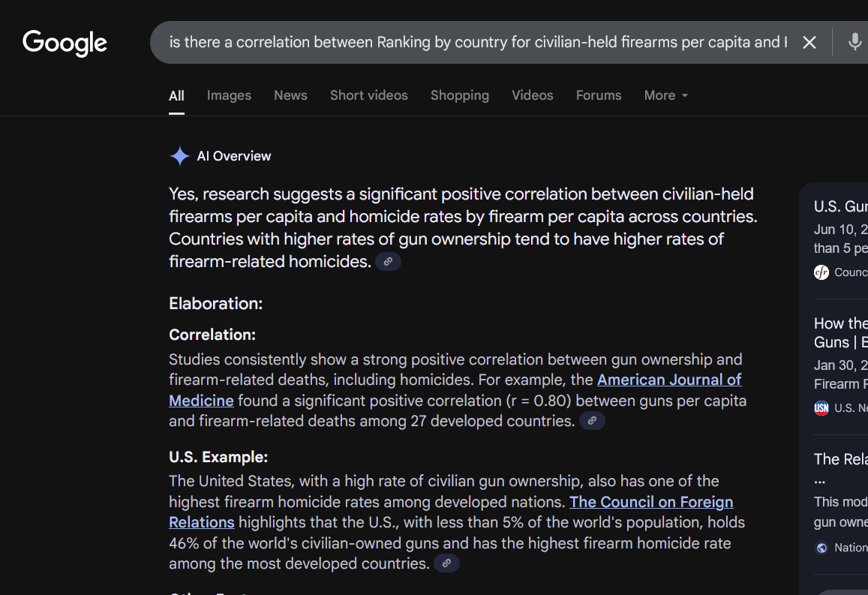This screenshot has height=595, width=868.
Task: Click the Google logo
Action: pos(65,44)
